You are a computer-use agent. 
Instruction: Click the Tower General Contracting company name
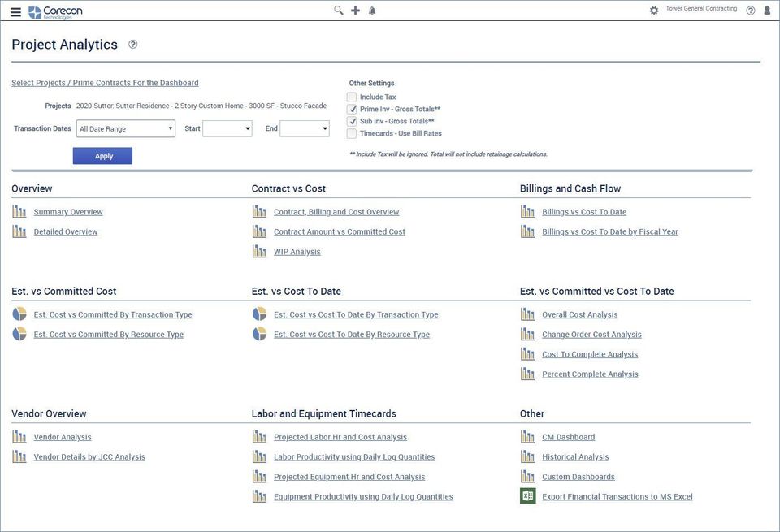pos(701,9)
